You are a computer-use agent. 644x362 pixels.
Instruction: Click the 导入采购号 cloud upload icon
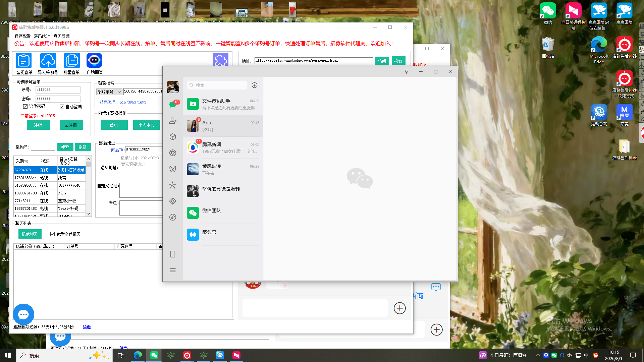[x=48, y=61]
